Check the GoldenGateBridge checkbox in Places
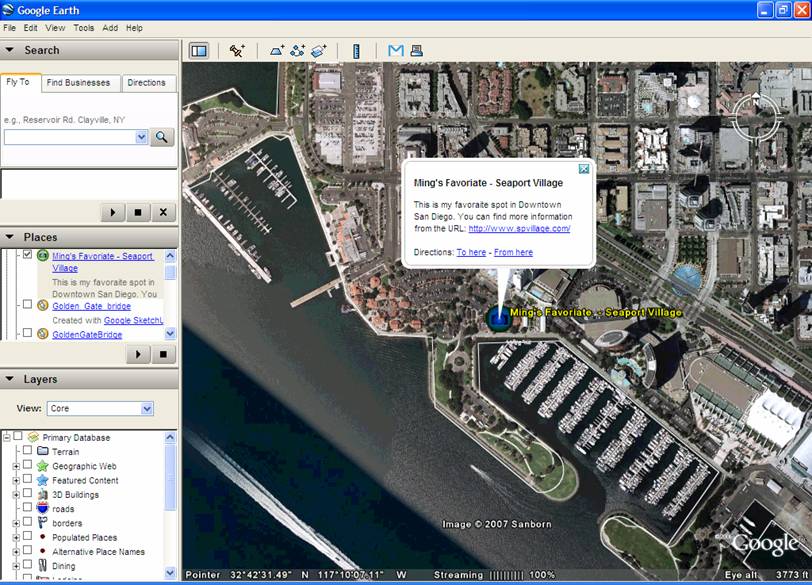Screen dimensions: 812x585 [27, 333]
